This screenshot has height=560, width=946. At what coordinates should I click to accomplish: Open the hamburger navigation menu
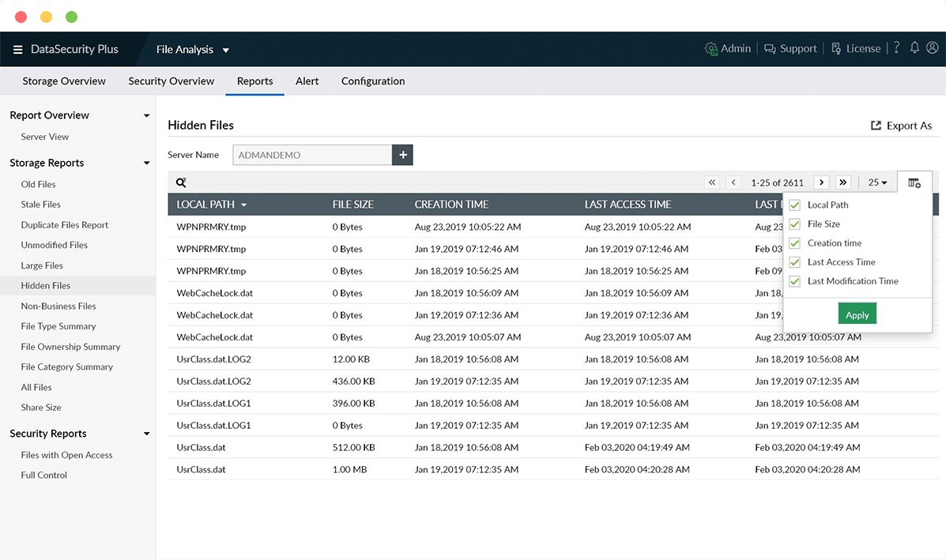[x=17, y=50]
